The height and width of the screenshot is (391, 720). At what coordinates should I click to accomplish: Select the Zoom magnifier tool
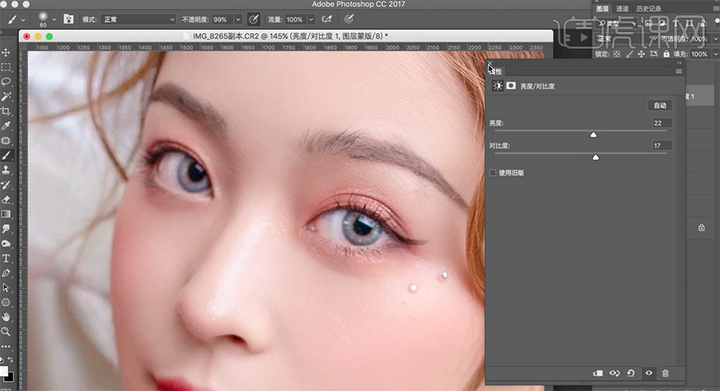pos(6,331)
